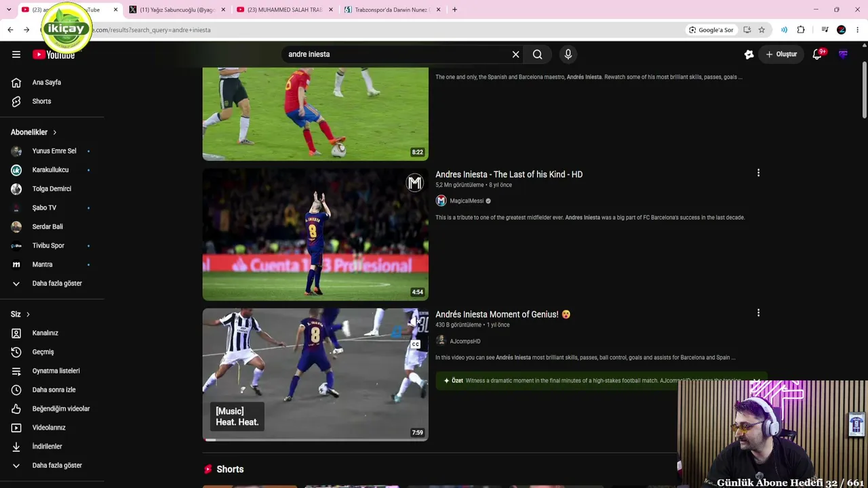Image resolution: width=868 pixels, height=488 pixels.
Task: Bookmark this page with the star icon
Action: pos(762,30)
